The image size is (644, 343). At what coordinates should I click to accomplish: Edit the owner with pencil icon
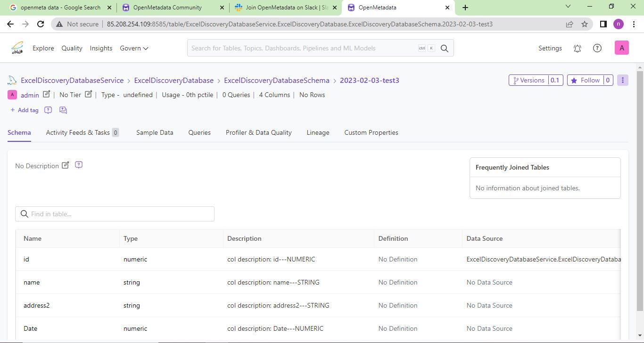46,94
